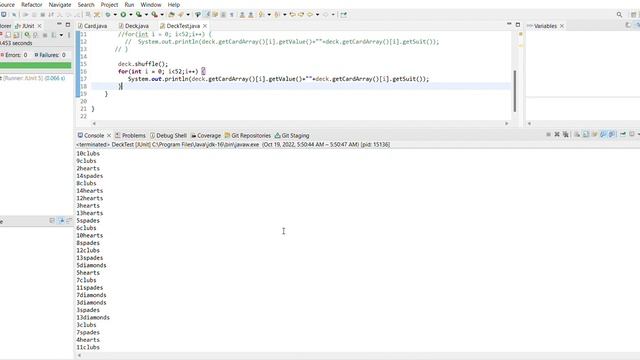Click the Open Perspective icon at top right
The height and width of the screenshot is (360, 640).
pyautogui.click(x=633, y=14)
